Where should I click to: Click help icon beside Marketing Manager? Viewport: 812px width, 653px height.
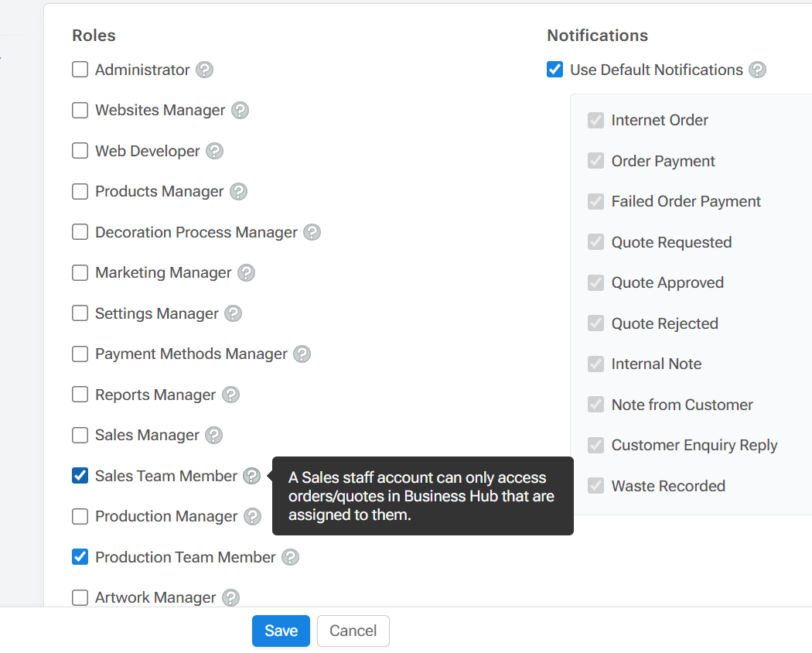(x=246, y=273)
